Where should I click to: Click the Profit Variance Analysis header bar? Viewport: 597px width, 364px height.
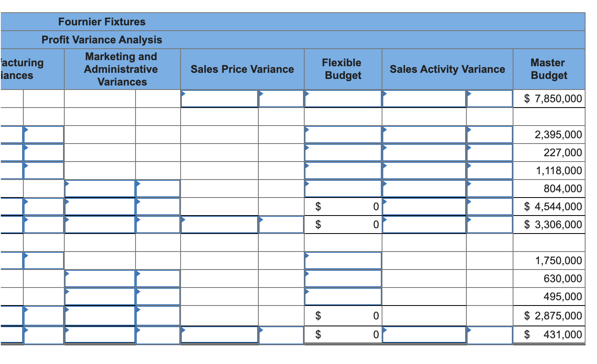click(102, 40)
